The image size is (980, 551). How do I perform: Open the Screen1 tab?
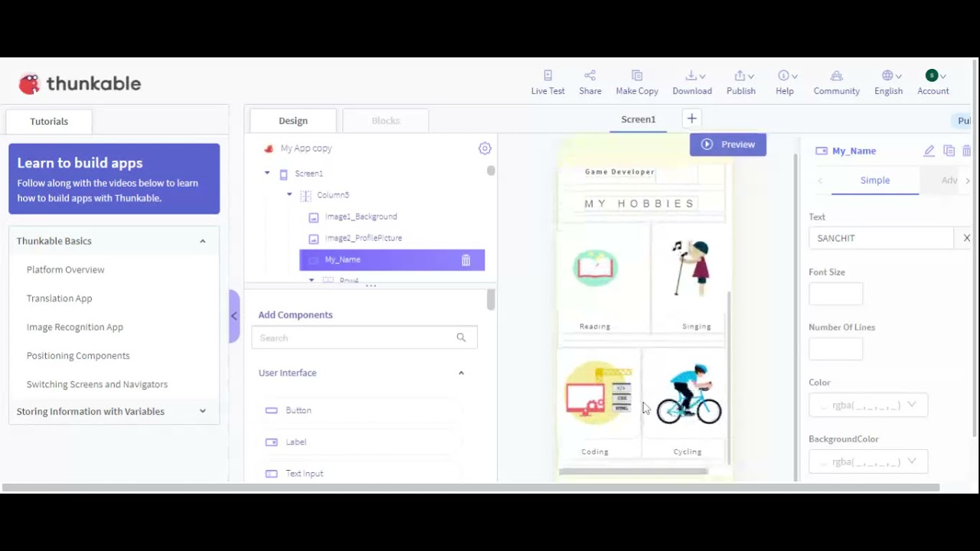(639, 119)
